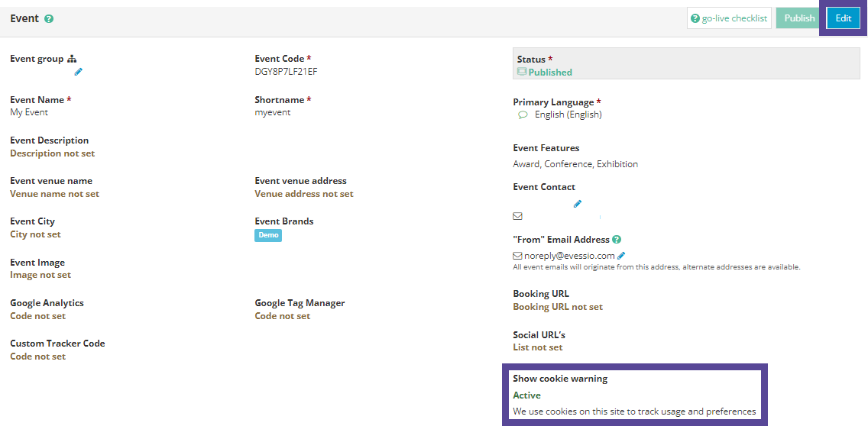The height and width of the screenshot is (426, 868).
Task: Click the Show cookie warning label
Action: (560, 379)
